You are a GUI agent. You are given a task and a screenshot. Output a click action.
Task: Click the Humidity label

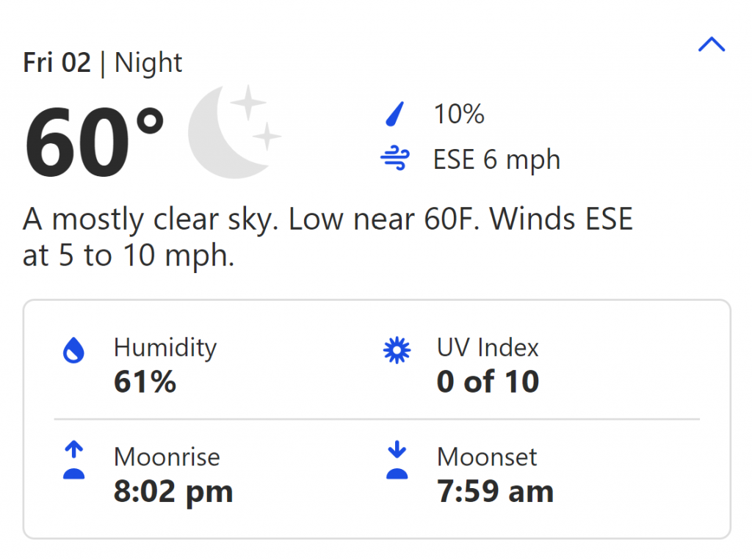click(x=165, y=347)
